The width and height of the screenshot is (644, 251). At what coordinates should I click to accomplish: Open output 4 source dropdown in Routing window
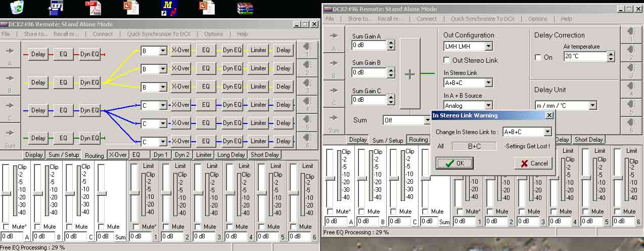[163, 105]
